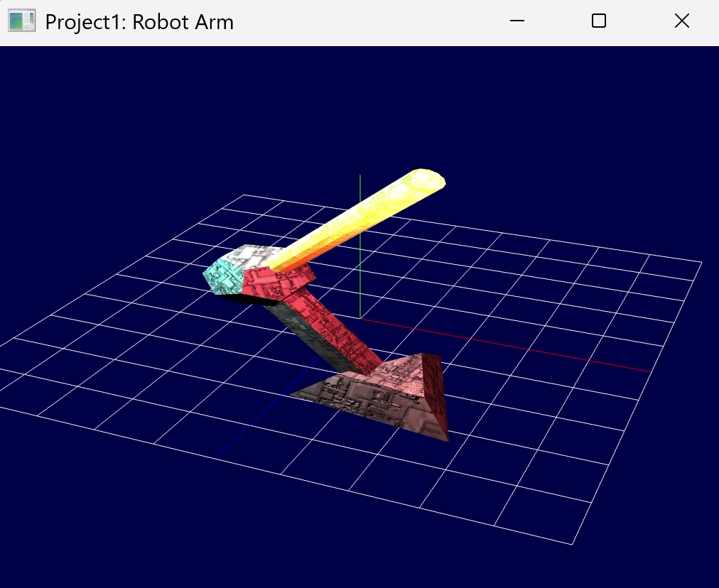Minimize the Robot Arm window
719x588 pixels.
point(517,21)
